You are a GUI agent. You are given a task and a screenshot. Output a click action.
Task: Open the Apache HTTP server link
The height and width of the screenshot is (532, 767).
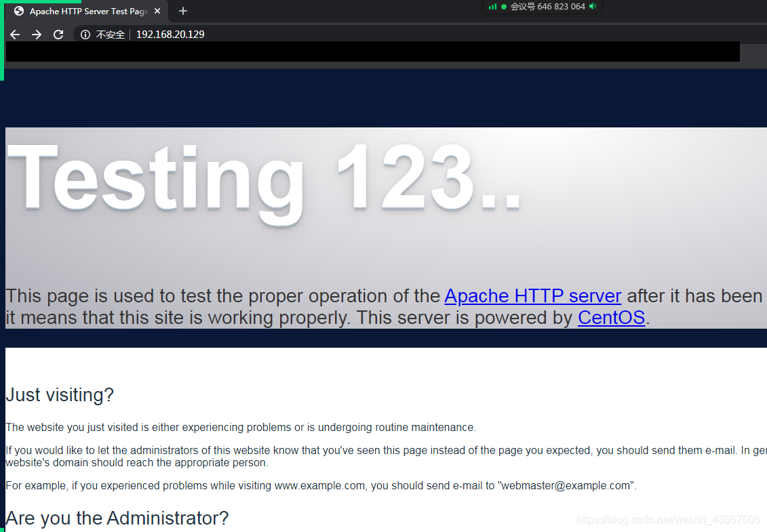click(x=532, y=296)
